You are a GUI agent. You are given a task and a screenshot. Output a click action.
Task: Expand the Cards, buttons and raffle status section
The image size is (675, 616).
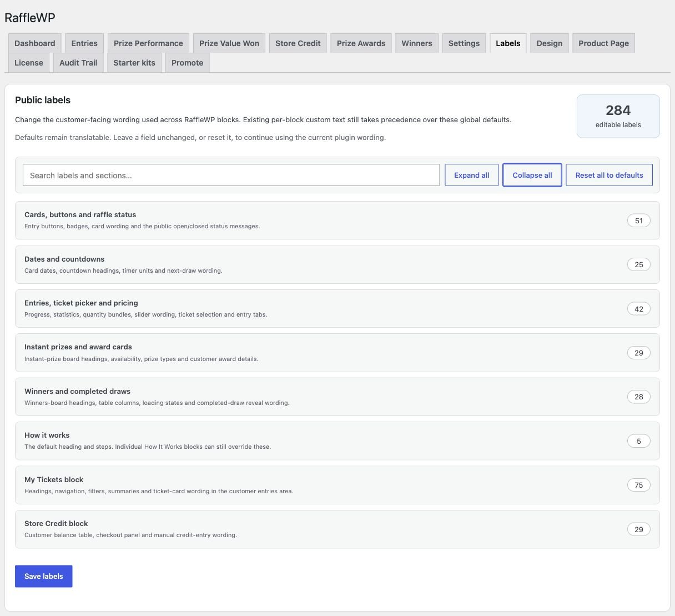(337, 221)
